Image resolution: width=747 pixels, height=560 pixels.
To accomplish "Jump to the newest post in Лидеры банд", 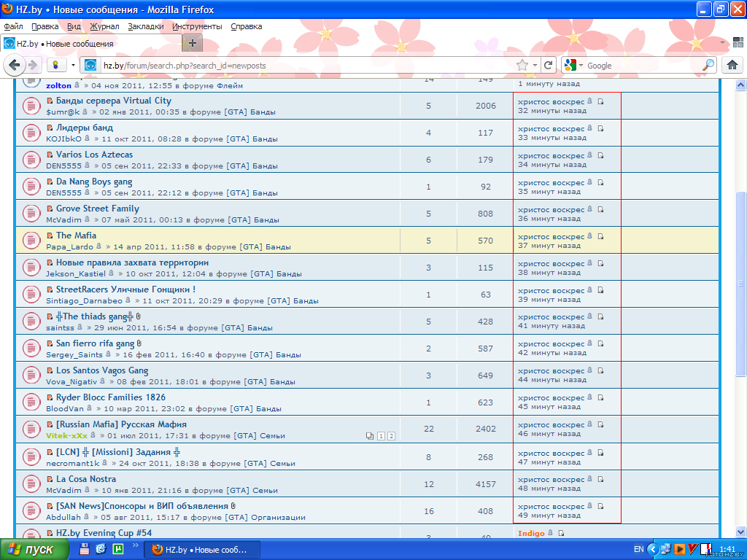I will 50,128.
